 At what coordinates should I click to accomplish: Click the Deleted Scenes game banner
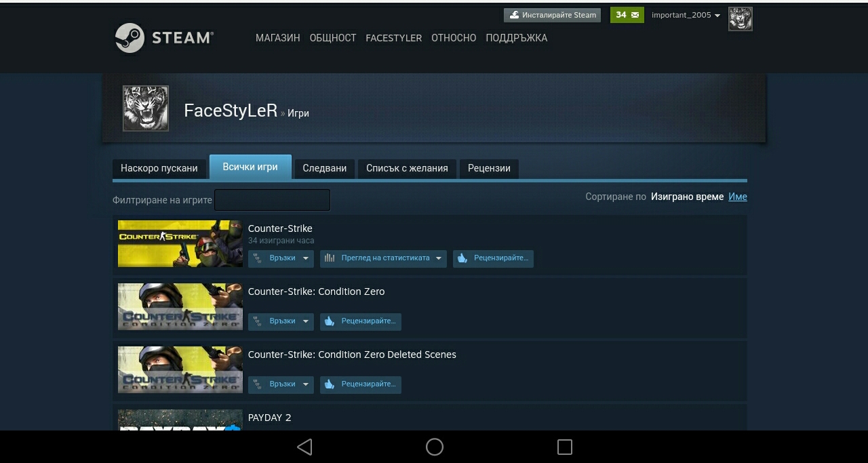click(180, 369)
